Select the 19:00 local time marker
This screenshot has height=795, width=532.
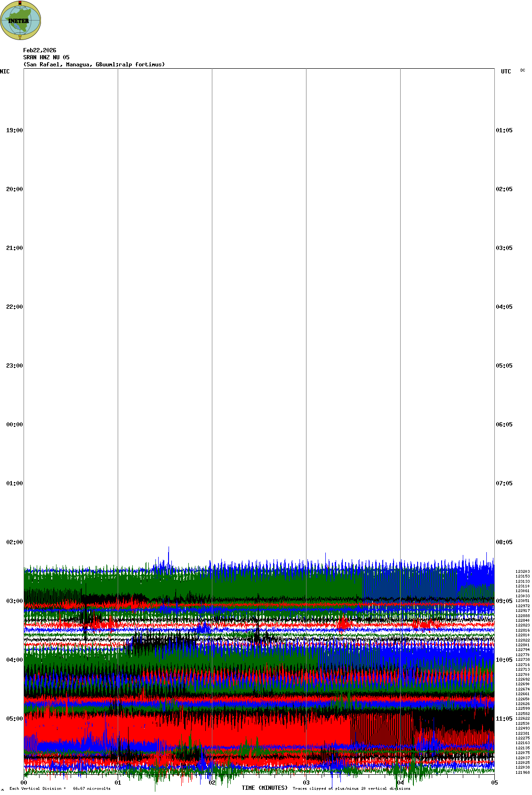[x=14, y=130]
